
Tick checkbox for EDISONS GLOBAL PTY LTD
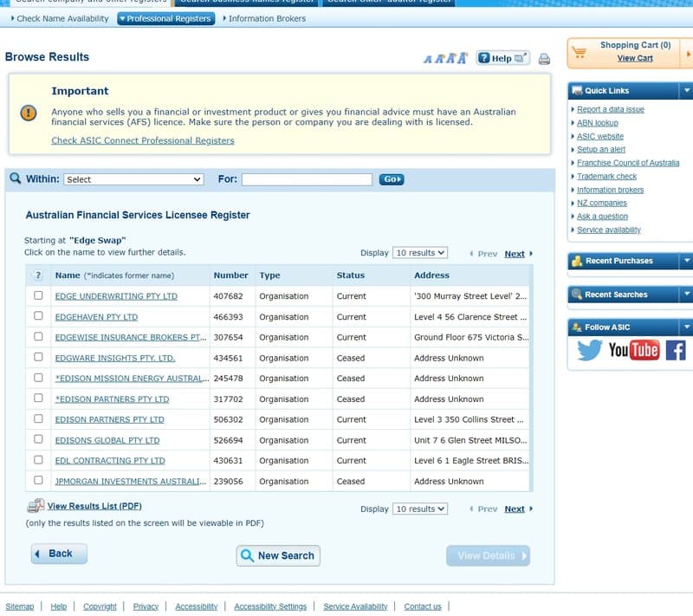pyautogui.click(x=38, y=438)
